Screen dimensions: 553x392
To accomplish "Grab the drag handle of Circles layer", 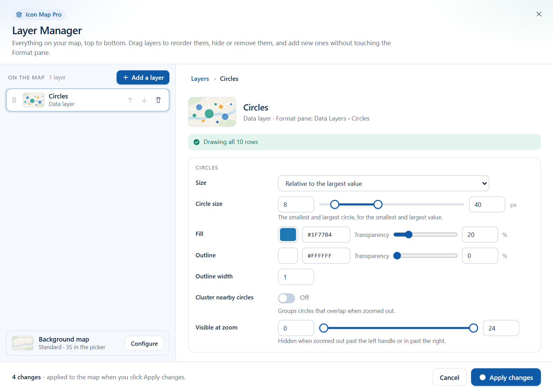I will [x=14, y=100].
